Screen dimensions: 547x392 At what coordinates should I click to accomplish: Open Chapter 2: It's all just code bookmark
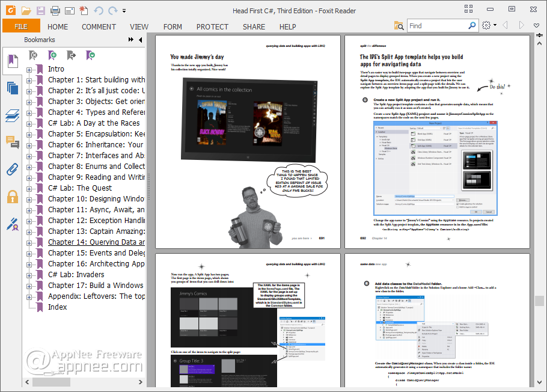(96, 90)
